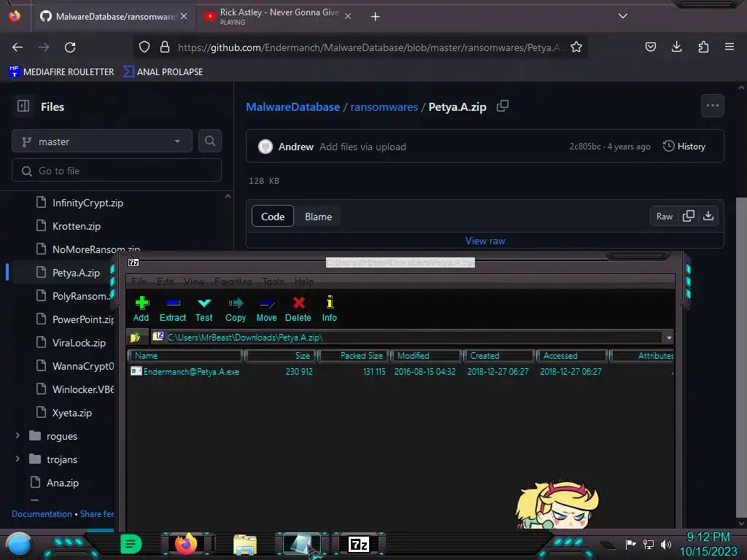This screenshot has width=747, height=560.
Task: Open the list all tabs dropdown in Firefox
Action: [623, 16]
